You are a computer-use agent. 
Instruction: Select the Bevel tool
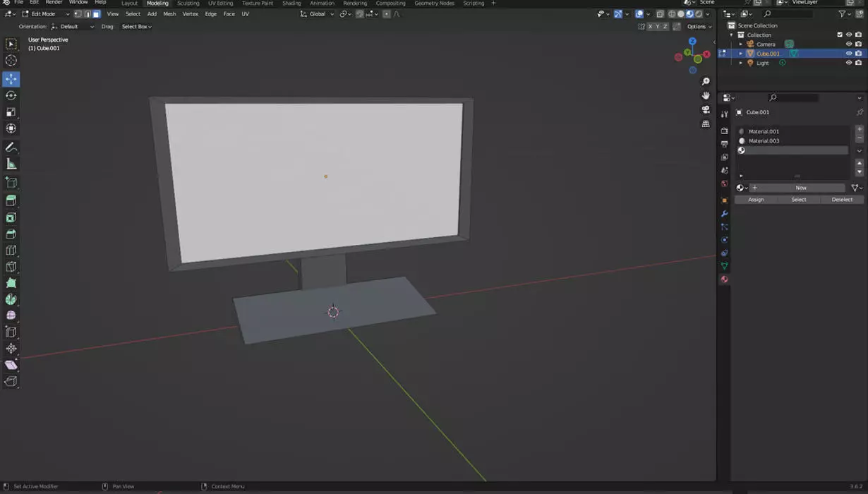tap(11, 234)
